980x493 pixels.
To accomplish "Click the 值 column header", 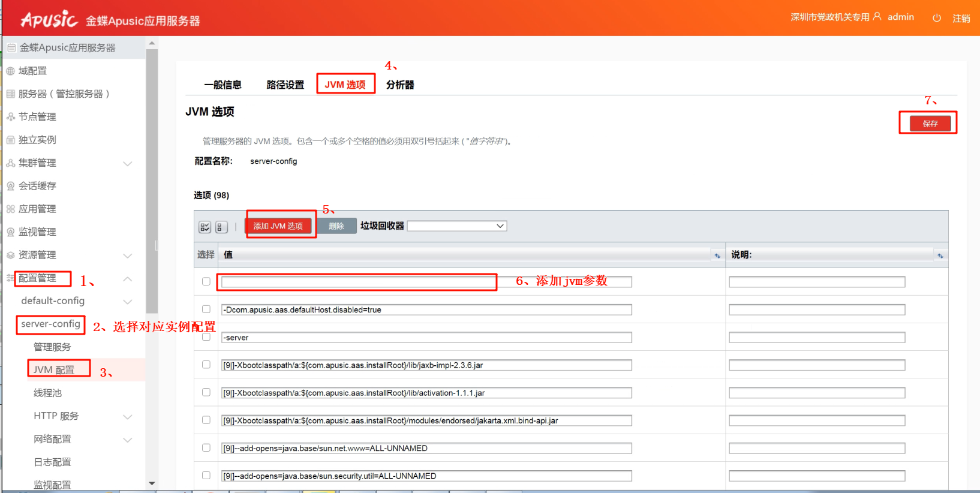I will [x=229, y=255].
